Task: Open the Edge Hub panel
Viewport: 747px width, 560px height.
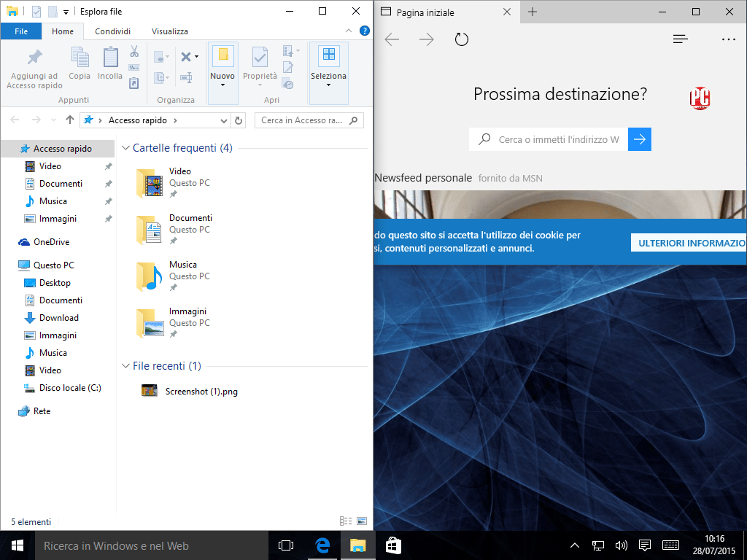Action: tap(680, 39)
